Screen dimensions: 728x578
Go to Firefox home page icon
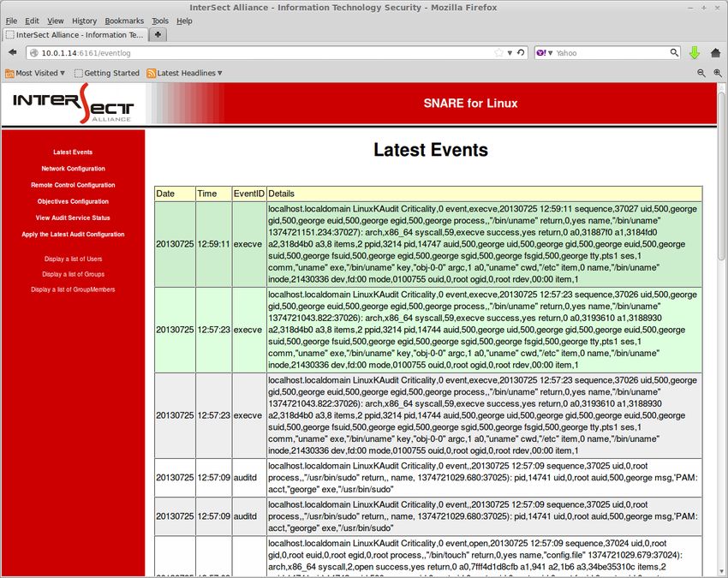tap(715, 53)
